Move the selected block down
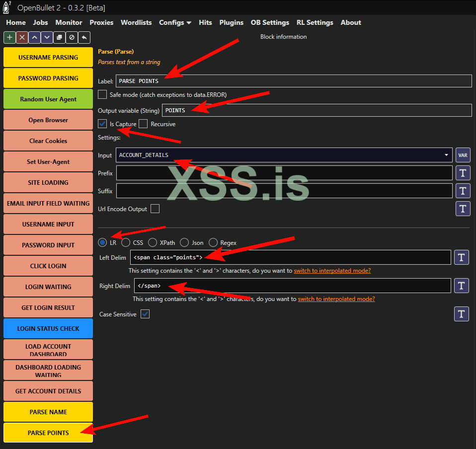476x449 pixels. pos(47,38)
